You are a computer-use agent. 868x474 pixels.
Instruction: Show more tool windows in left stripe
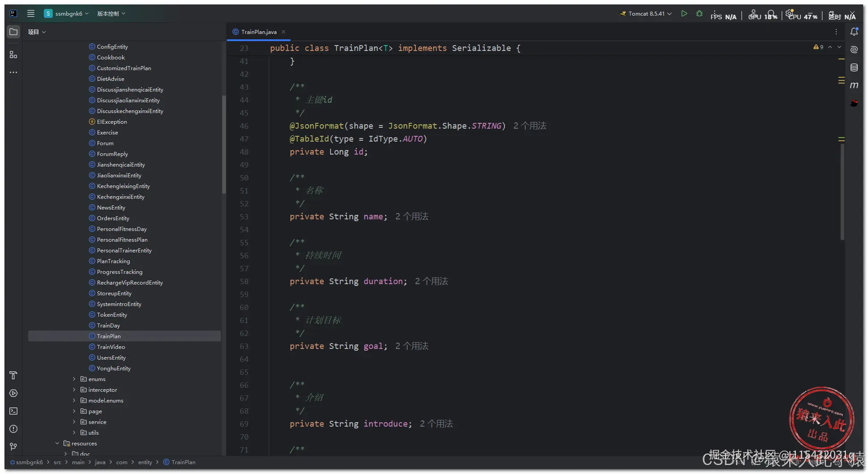[x=13, y=72]
